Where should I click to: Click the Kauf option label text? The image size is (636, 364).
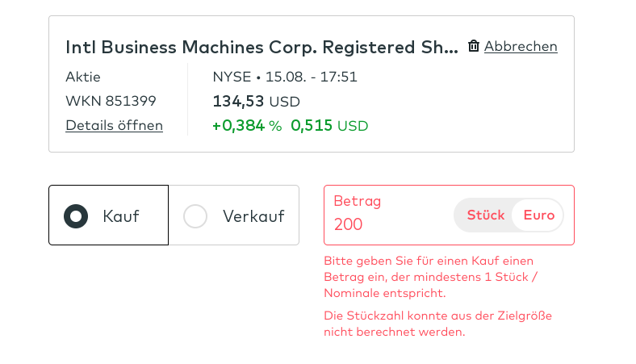[x=121, y=216]
